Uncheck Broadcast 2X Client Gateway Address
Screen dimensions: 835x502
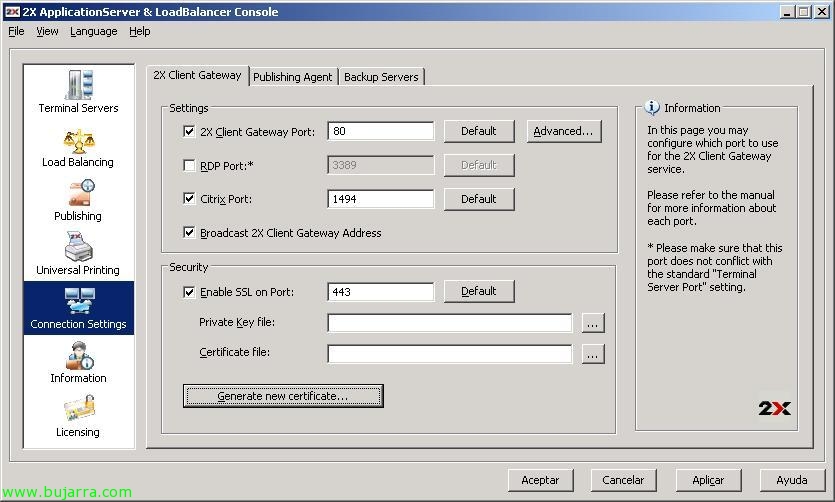(189, 232)
